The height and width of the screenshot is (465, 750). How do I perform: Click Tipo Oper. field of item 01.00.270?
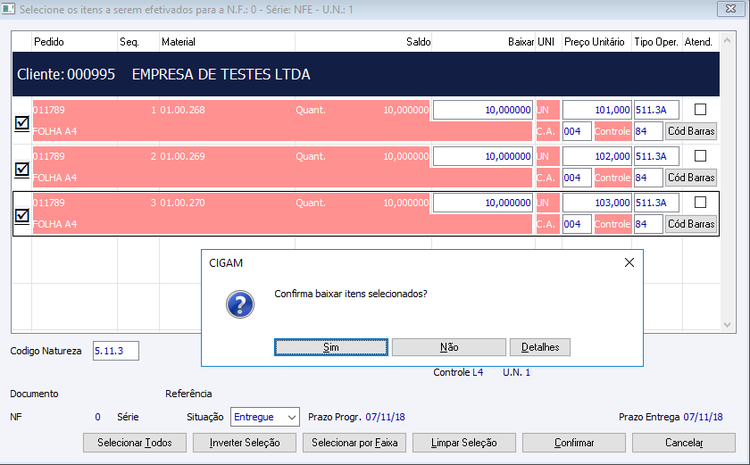[x=657, y=203]
